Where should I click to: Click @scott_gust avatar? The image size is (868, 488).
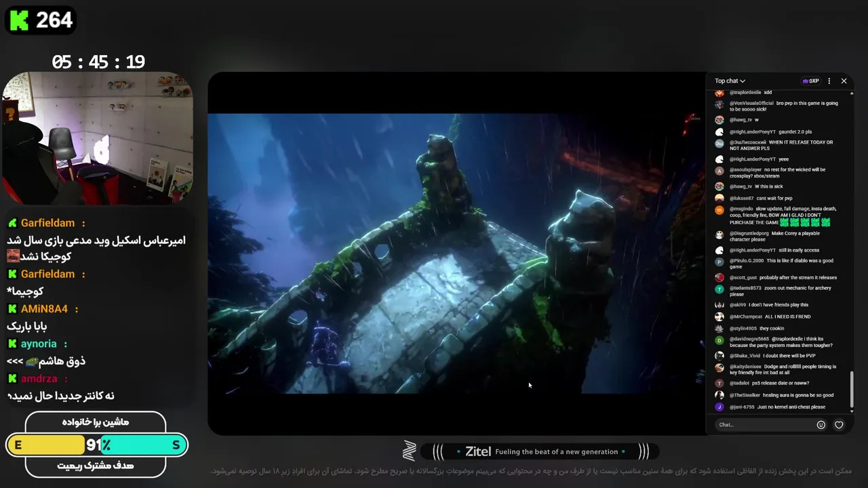click(719, 277)
